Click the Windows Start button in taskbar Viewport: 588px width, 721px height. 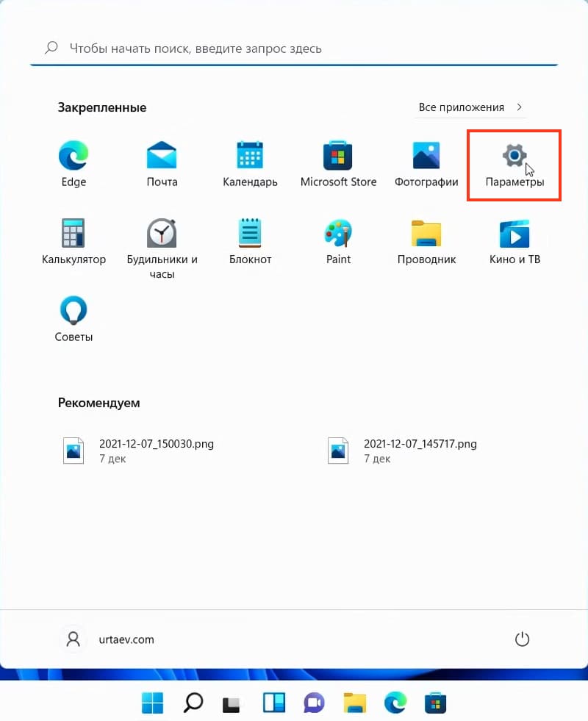pos(152,703)
